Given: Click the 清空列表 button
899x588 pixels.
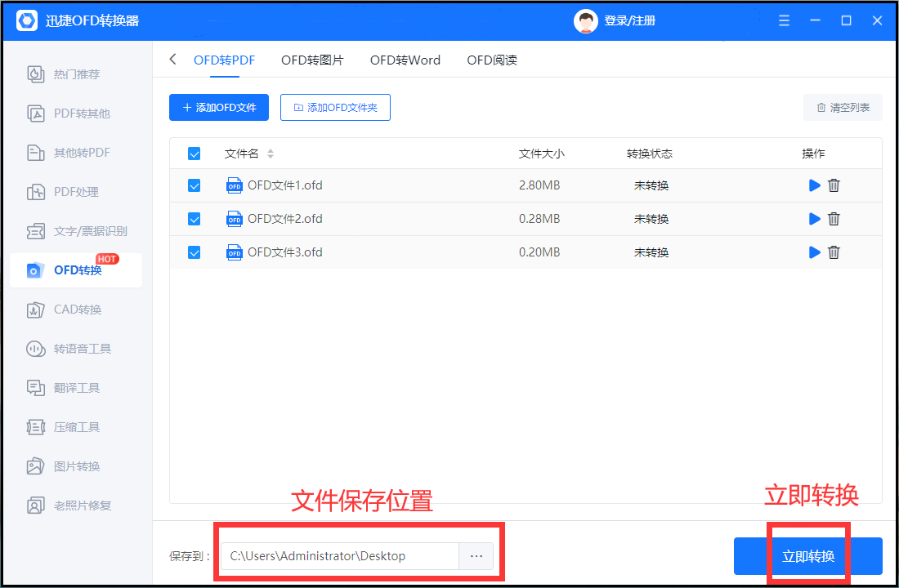Looking at the screenshot, I should pos(843,107).
